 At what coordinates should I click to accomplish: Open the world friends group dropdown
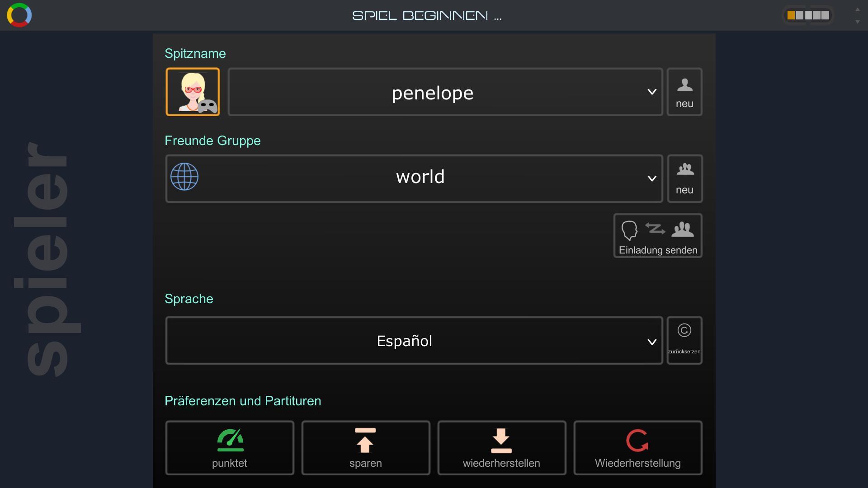pos(414,178)
